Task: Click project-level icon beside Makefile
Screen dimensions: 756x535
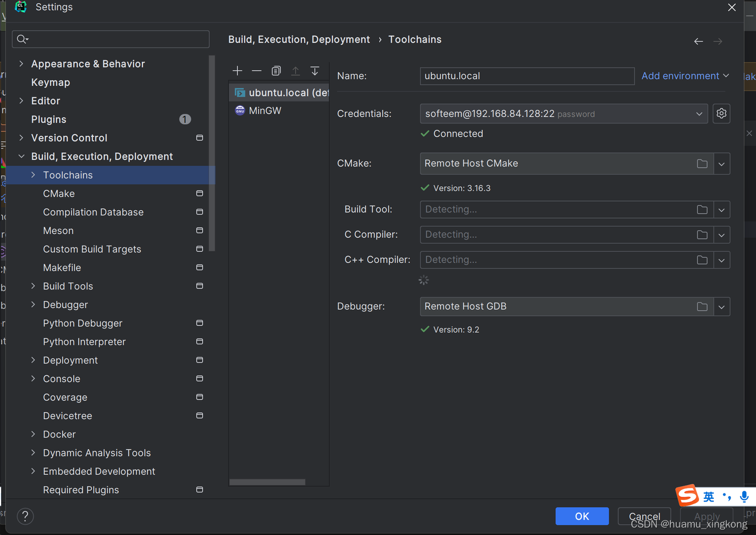Action: pos(200,267)
